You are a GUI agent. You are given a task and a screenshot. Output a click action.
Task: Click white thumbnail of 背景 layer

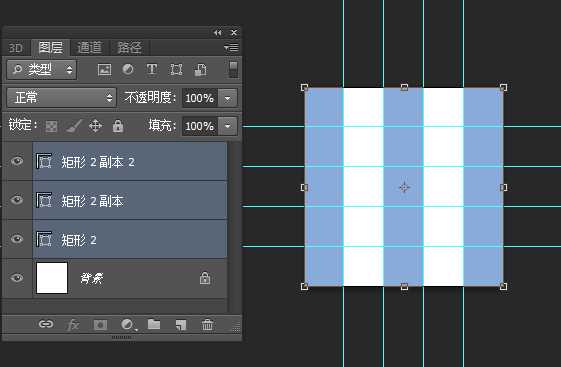click(52, 278)
